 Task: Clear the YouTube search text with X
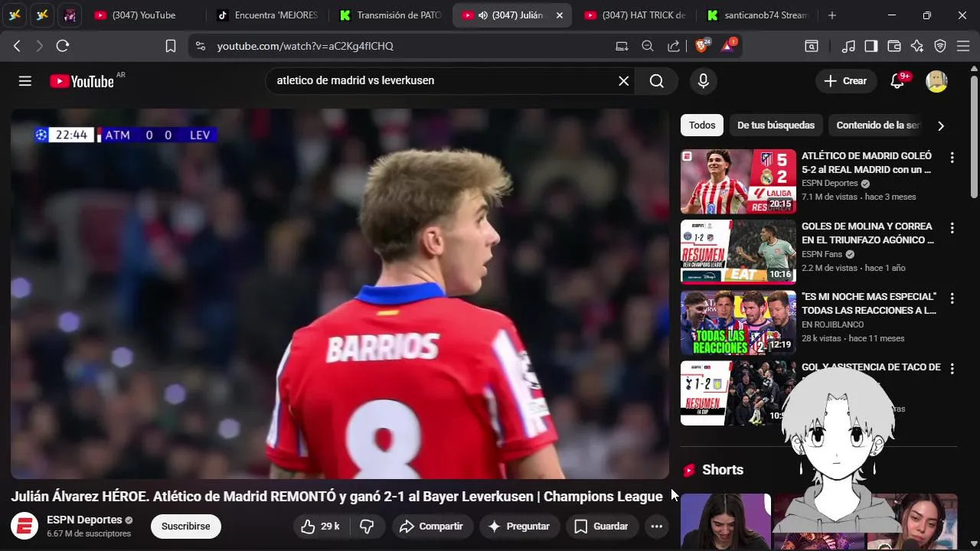pyautogui.click(x=624, y=81)
